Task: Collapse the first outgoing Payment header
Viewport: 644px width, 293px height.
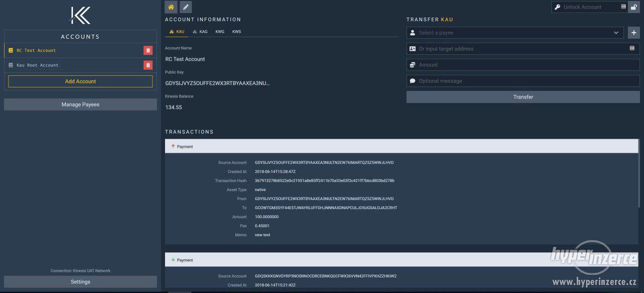Action: pos(401,146)
